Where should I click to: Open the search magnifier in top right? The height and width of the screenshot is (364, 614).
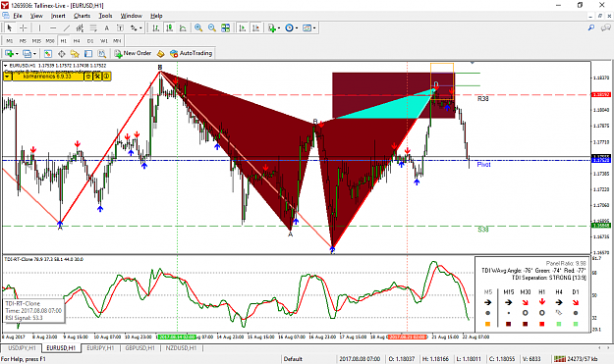coord(591,27)
